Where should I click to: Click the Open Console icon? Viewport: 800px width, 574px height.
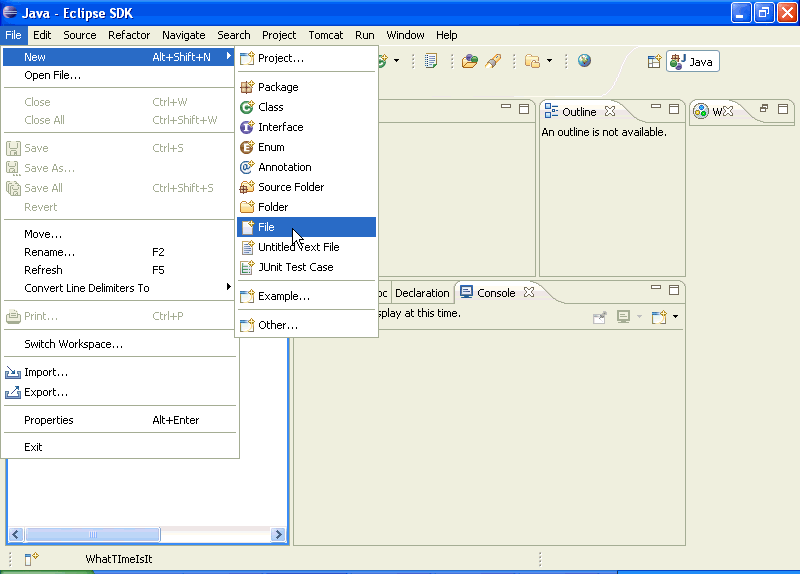658,317
